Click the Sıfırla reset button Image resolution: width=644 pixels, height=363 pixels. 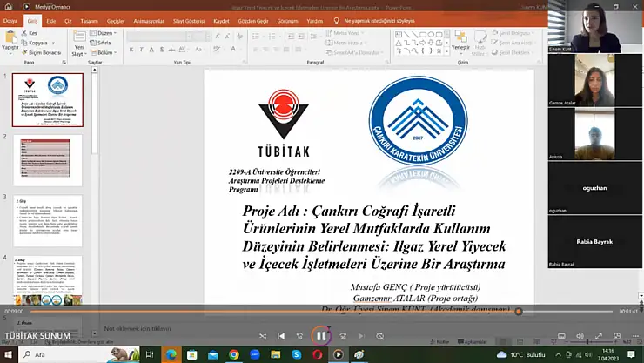point(100,43)
